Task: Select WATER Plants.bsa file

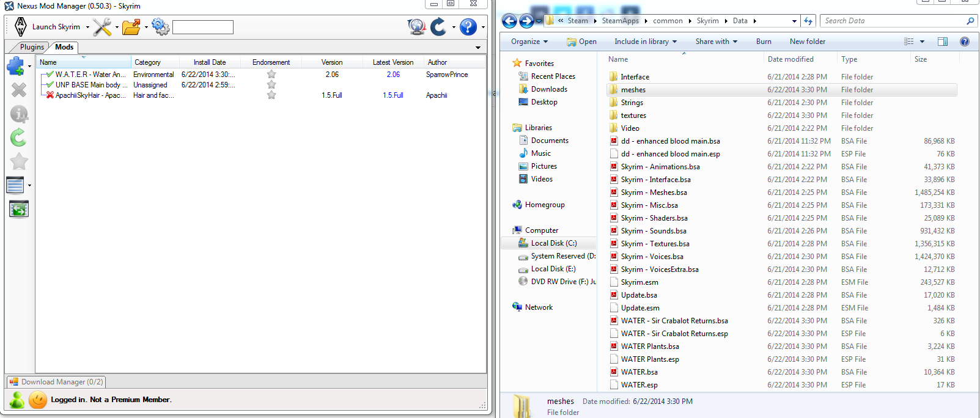Action: [650, 346]
